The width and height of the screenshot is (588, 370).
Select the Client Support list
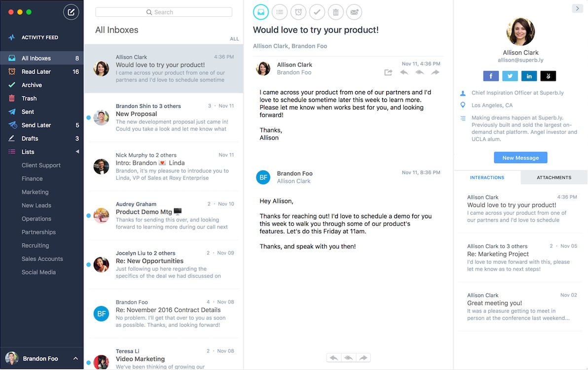pos(41,166)
